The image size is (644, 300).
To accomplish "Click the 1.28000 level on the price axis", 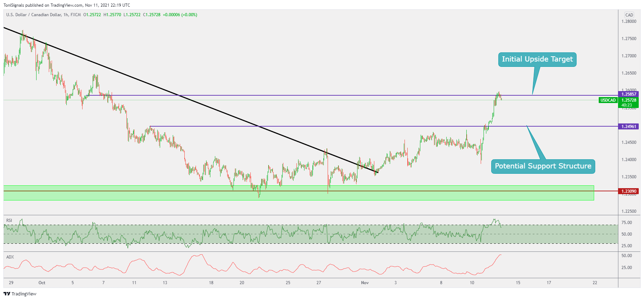I will pyautogui.click(x=629, y=21).
